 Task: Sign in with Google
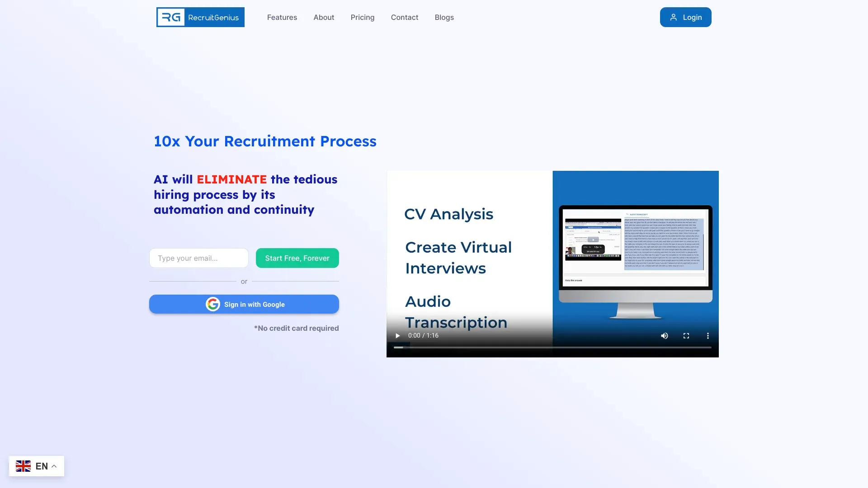point(244,304)
